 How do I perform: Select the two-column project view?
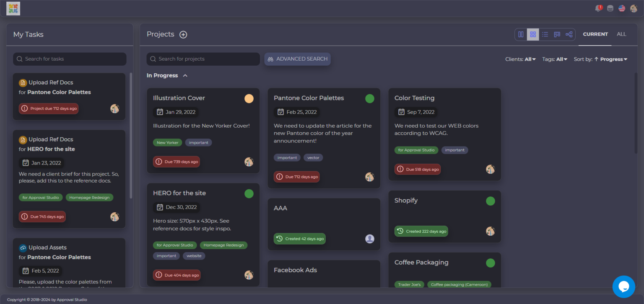(520, 34)
